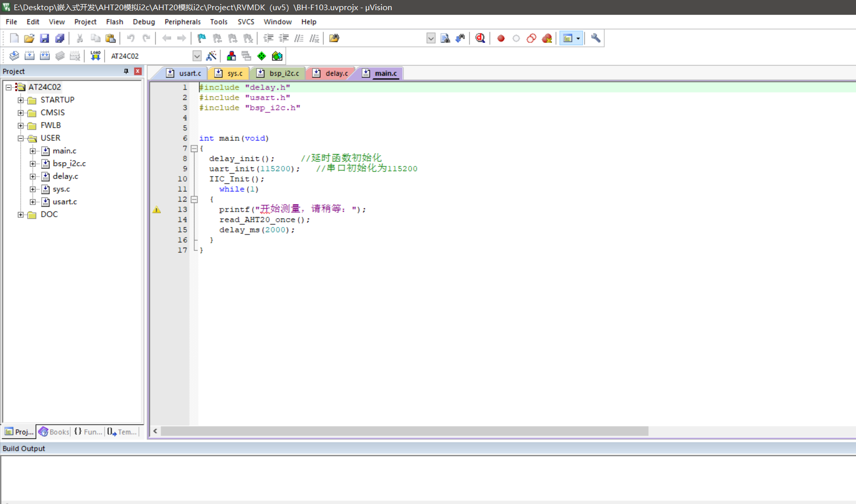
Task: Click Download LOAD icon
Action: coord(95,56)
